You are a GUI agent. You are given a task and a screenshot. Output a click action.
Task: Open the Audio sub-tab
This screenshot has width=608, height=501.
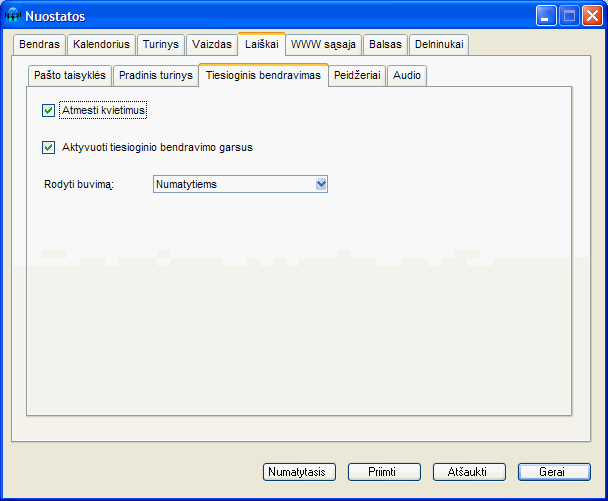(407, 76)
